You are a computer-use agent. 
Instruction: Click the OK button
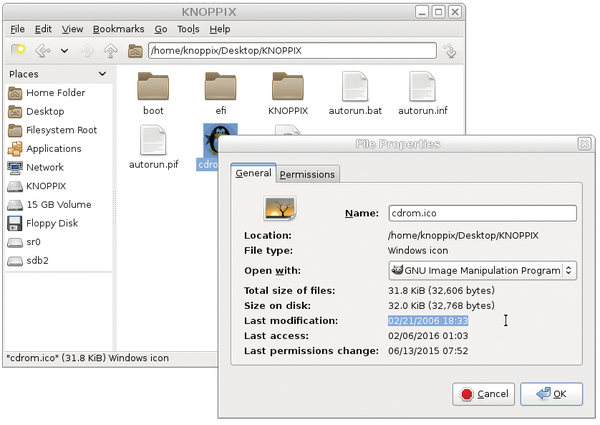coord(551,394)
